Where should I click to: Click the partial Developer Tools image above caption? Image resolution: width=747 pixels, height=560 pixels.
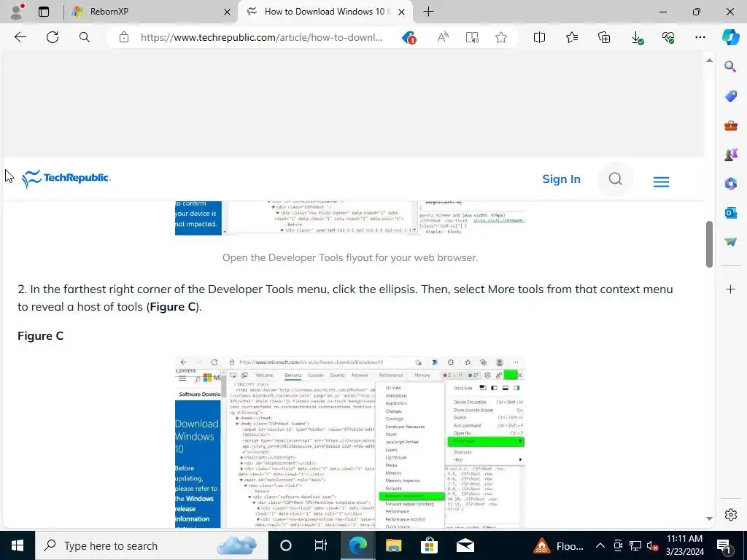click(x=350, y=217)
